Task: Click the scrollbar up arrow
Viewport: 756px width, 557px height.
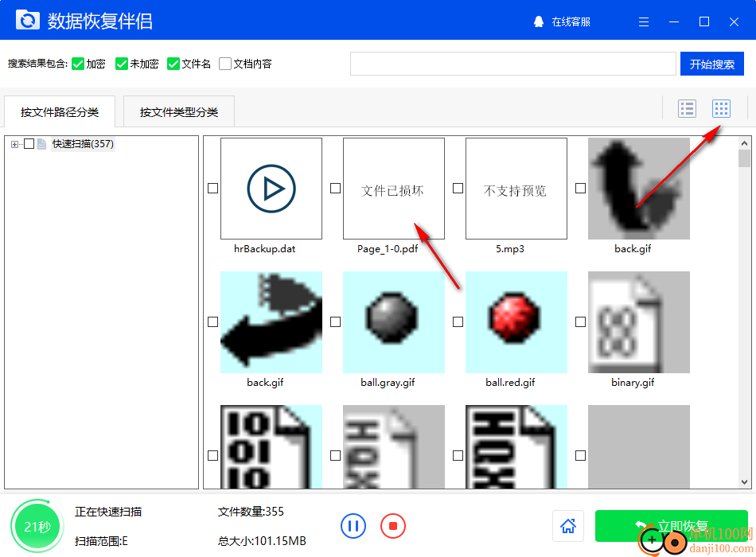Action: coord(744,143)
